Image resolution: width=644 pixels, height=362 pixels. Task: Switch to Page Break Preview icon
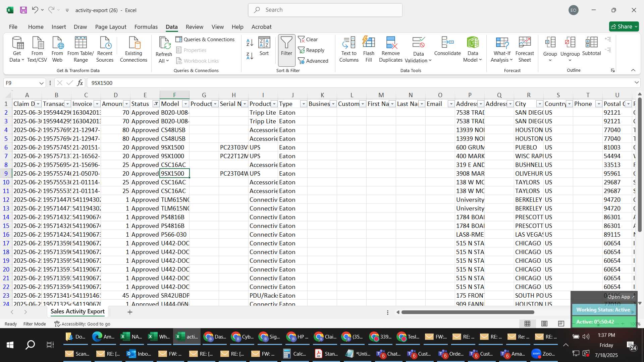coord(561,323)
